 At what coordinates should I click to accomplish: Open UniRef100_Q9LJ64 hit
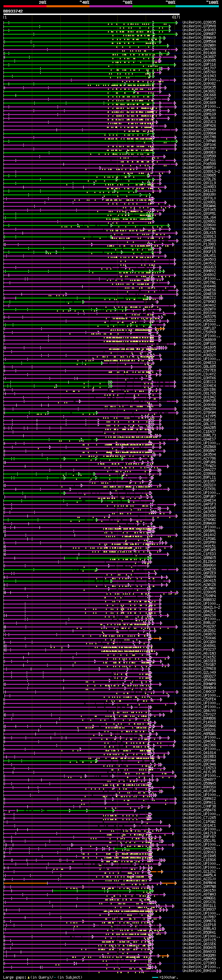click(199, 218)
